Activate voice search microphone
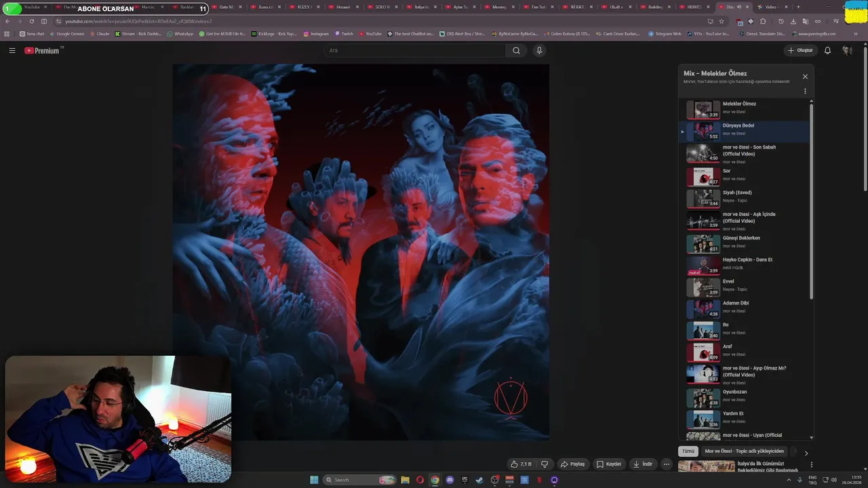 click(539, 50)
